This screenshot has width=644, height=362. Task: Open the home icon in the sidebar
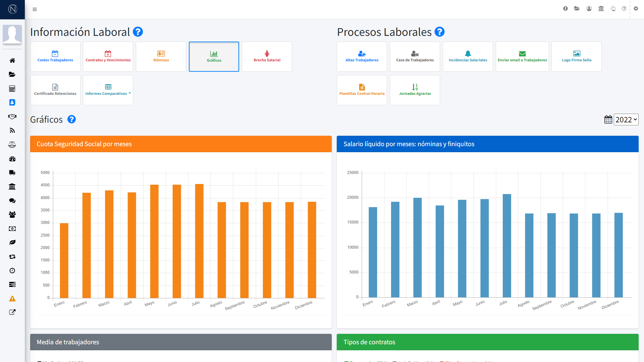(12, 60)
